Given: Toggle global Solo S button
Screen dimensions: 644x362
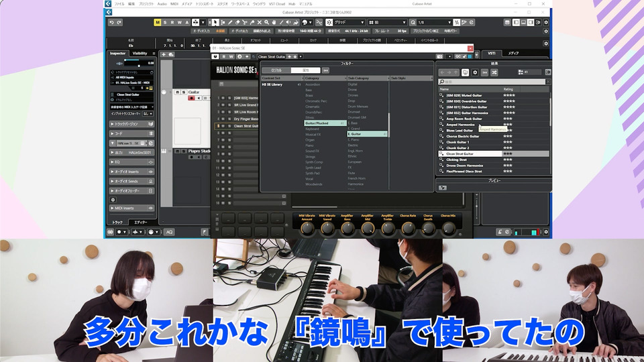Looking at the screenshot, I should coord(165,22).
